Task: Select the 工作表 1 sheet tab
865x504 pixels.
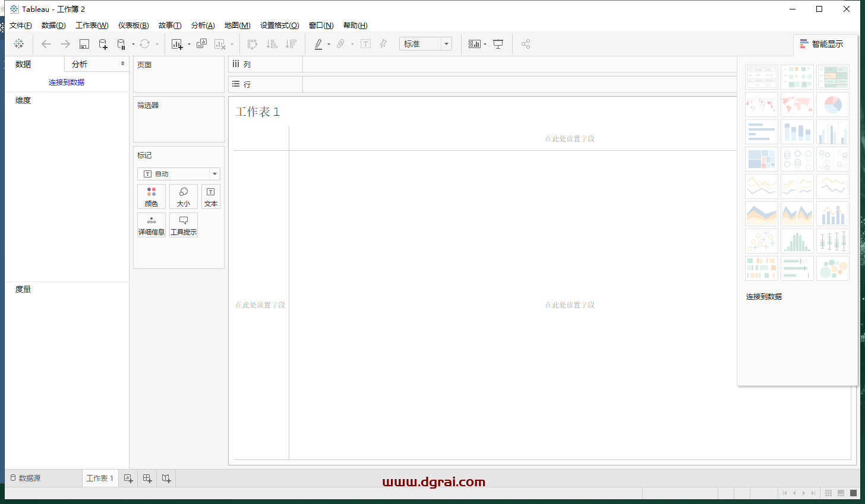Action: [x=100, y=478]
